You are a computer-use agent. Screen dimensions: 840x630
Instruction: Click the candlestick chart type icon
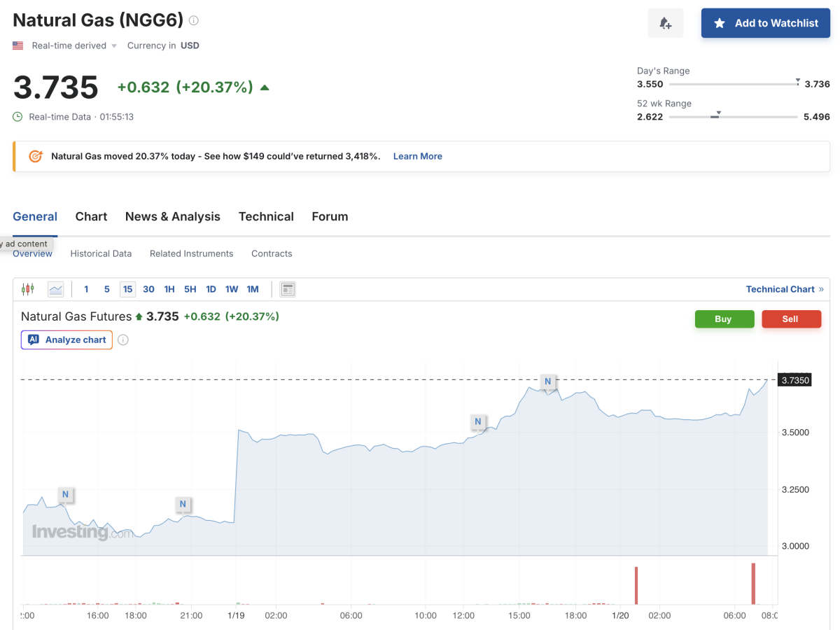28,289
